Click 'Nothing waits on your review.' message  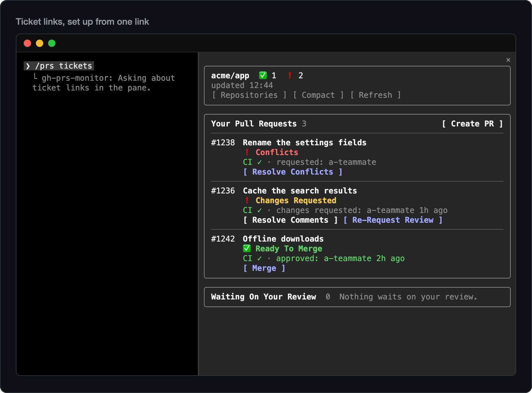[x=408, y=297]
